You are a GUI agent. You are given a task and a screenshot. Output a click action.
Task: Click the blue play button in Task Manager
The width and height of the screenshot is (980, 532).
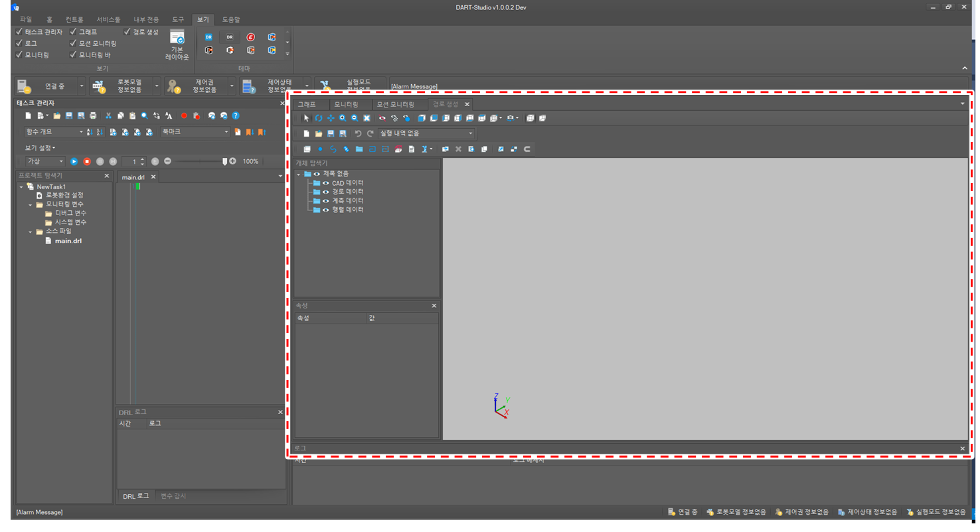click(x=74, y=161)
